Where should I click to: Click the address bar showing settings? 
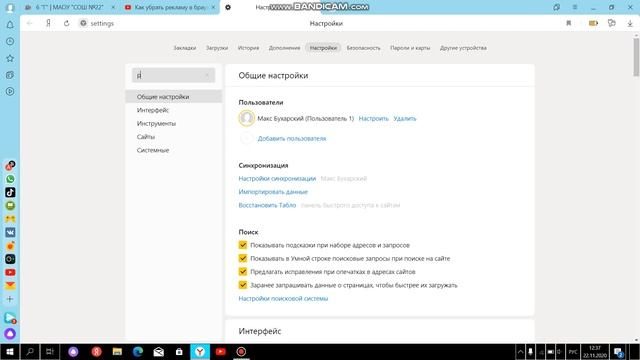102,24
